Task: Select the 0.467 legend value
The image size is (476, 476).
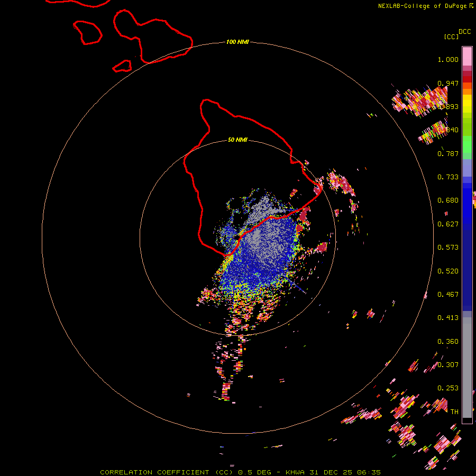Action: click(448, 295)
